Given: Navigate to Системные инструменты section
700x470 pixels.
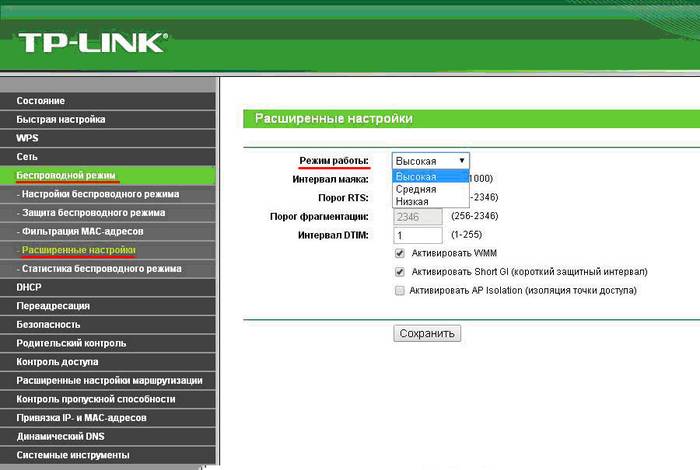Looking at the screenshot, I should pyautogui.click(x=72, y=455).
